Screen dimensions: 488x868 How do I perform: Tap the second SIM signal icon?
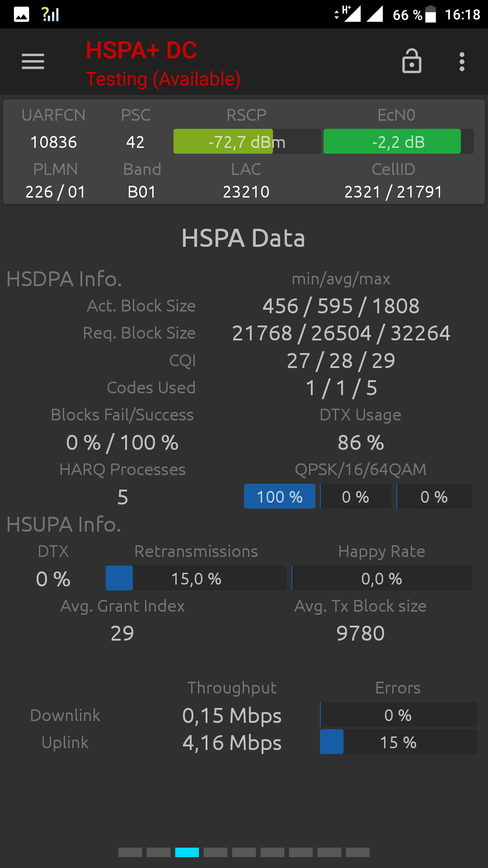tap(375, 14)
